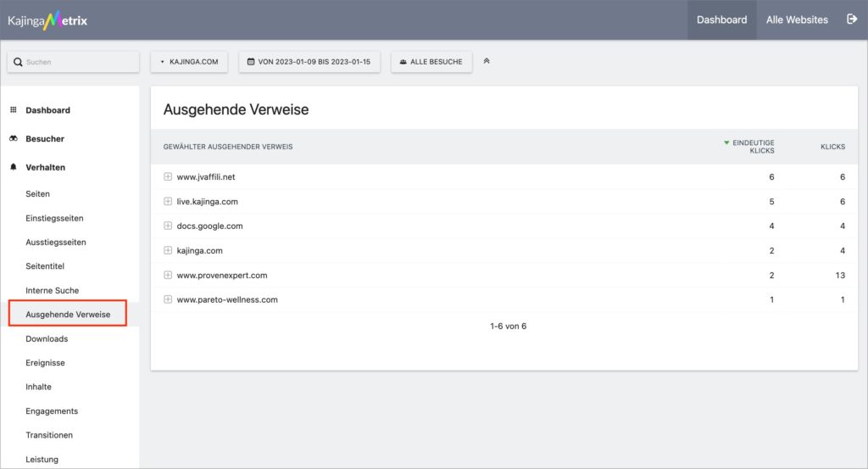The width and height of the screenshot is (868, 469).
Task: Expand the live.kajinga.com row
Action: (x=168, y=202)
